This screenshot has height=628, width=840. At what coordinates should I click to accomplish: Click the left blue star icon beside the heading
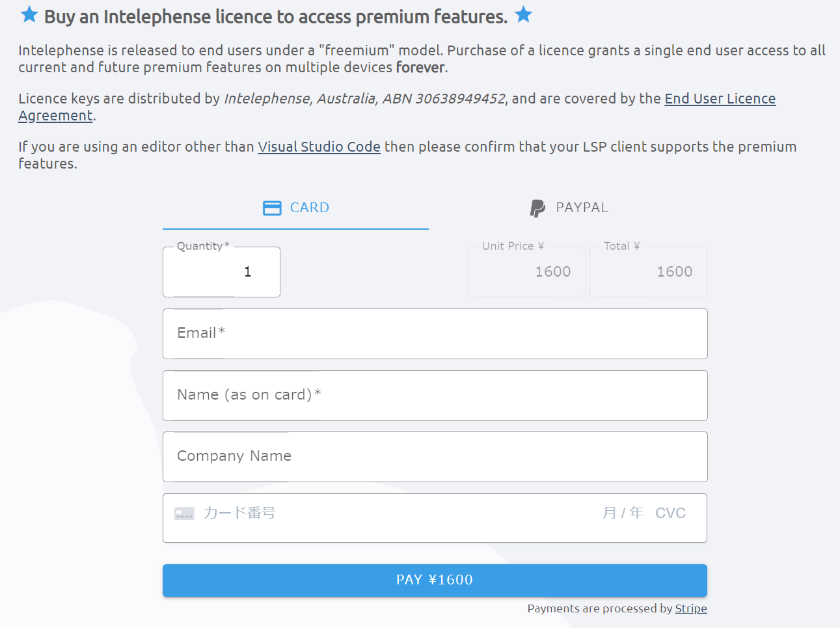tap(29, 14)
